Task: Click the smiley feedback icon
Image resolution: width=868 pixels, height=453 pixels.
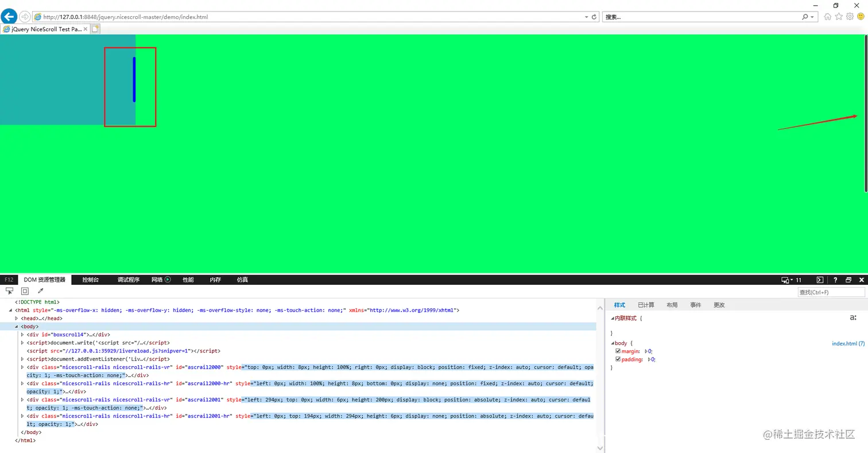Action: [861, 17]
